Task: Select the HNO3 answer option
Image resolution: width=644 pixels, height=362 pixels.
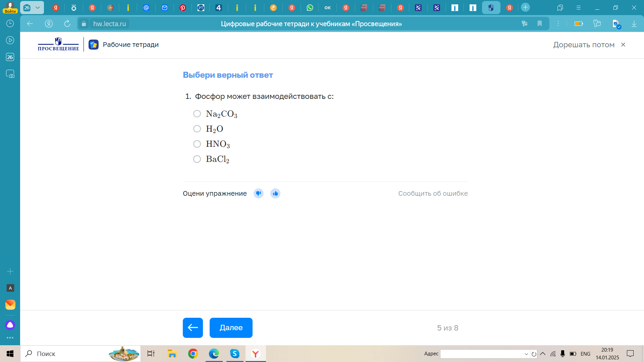Action: point(197,144)
